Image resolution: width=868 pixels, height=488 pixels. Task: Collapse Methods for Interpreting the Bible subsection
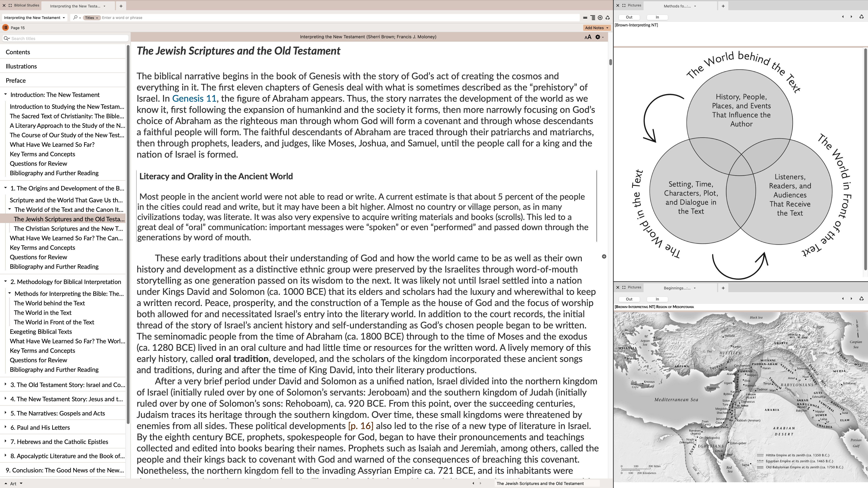[x=10, y=293]
